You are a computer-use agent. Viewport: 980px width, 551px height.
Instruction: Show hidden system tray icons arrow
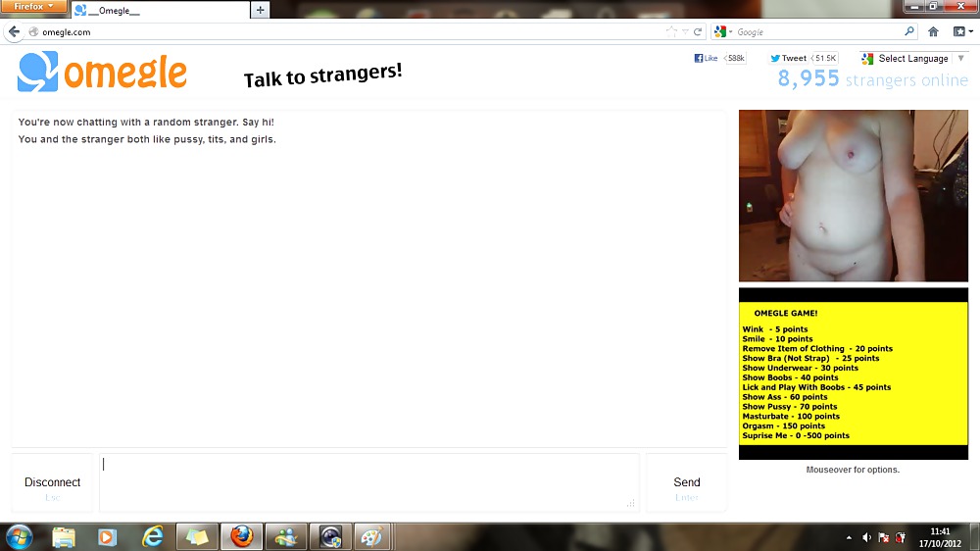848,537
